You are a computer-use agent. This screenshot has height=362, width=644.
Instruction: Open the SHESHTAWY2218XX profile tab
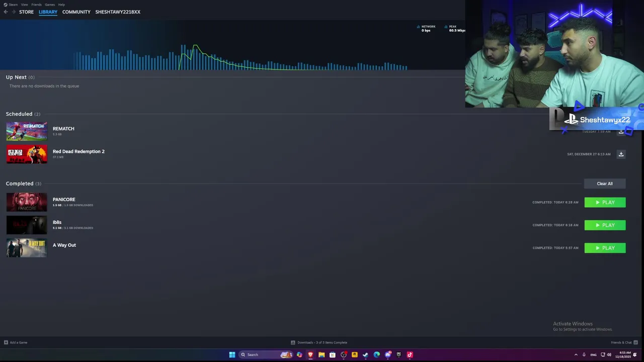coord(118,12)
